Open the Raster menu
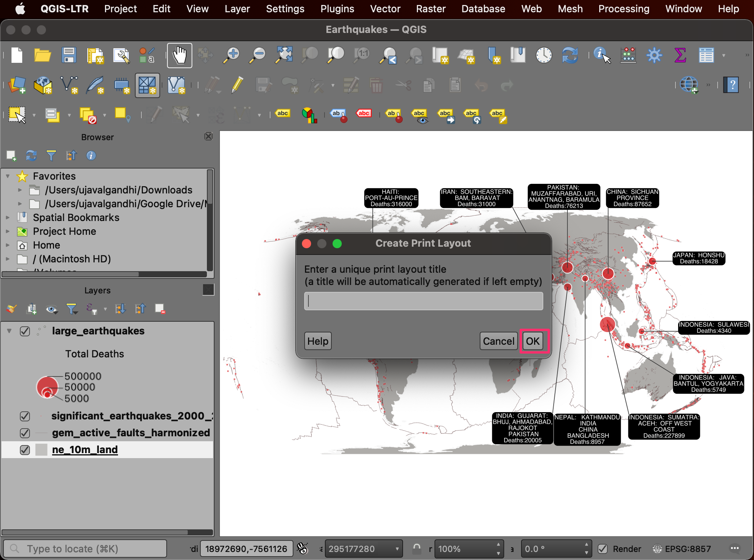Screen dimensions: 754x560 (431, 9)
